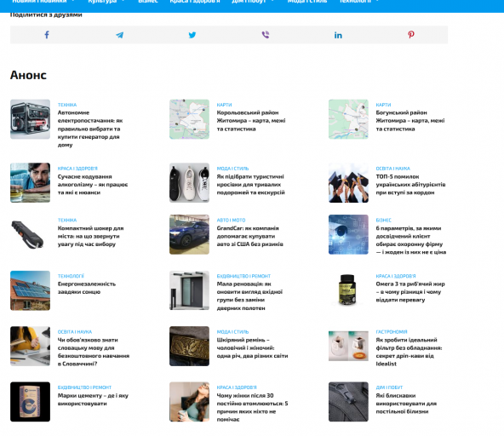Open the man with whiskey glass thumbnail
The width and height of the screenshot is (504, 436).
[x=30, y=182]
